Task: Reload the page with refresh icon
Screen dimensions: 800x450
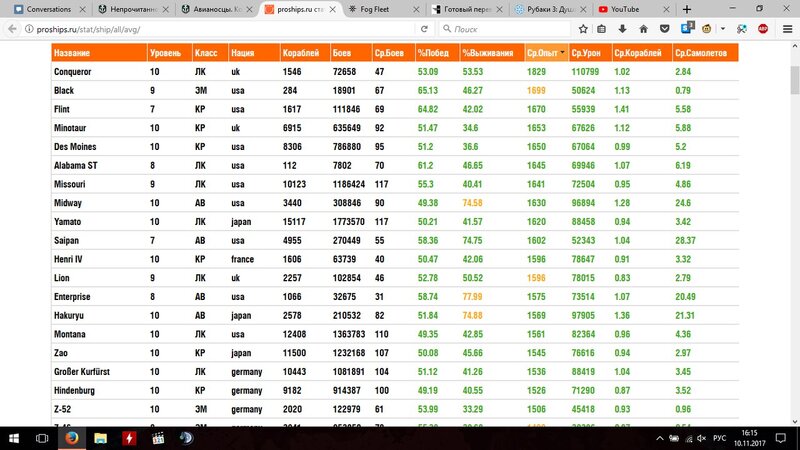Action: [x=424, y=29]
